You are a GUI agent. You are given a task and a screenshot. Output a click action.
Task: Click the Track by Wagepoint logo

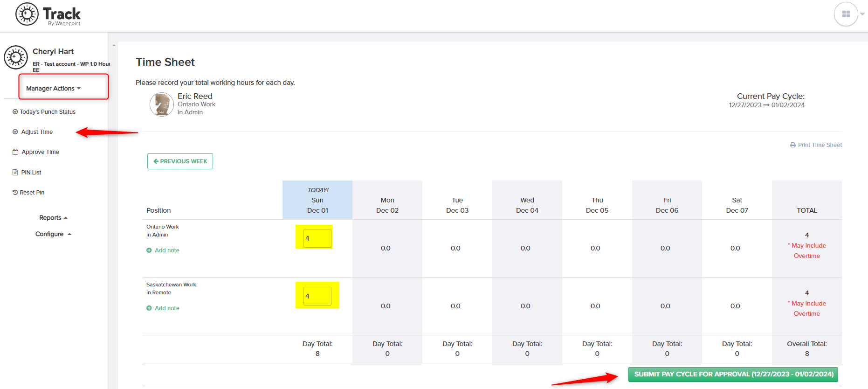tap(48, 14)
